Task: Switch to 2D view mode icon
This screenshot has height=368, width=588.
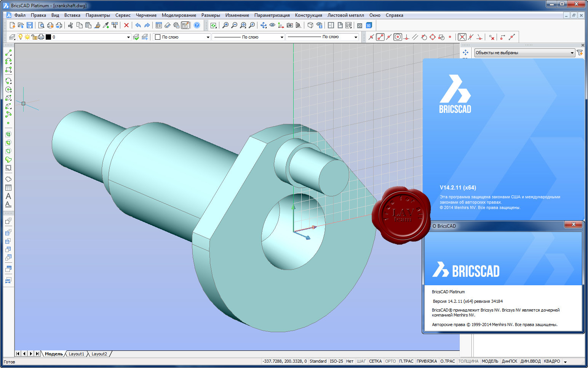Action: (x=360, y=25)
